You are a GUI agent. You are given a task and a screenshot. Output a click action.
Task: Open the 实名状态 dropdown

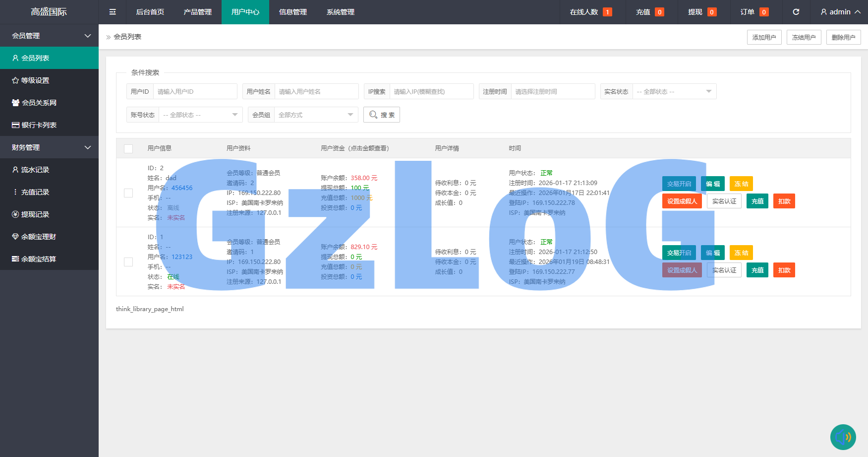coord(674,92)
